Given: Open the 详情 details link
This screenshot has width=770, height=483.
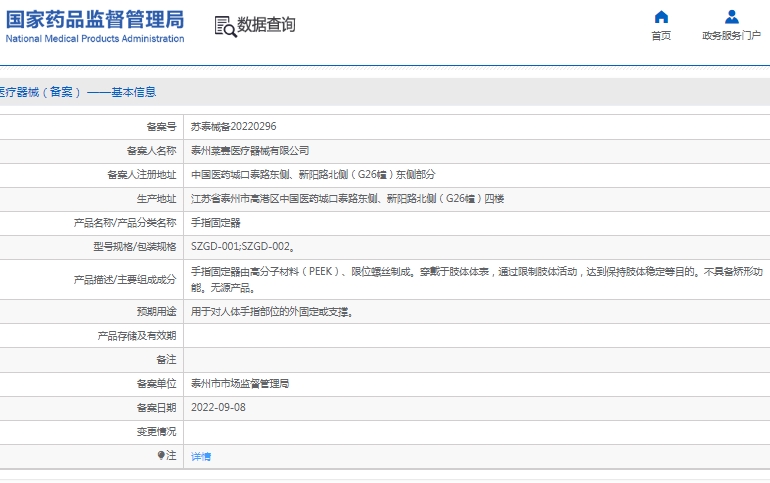Looking at the screenshot, I should (201, 456).
